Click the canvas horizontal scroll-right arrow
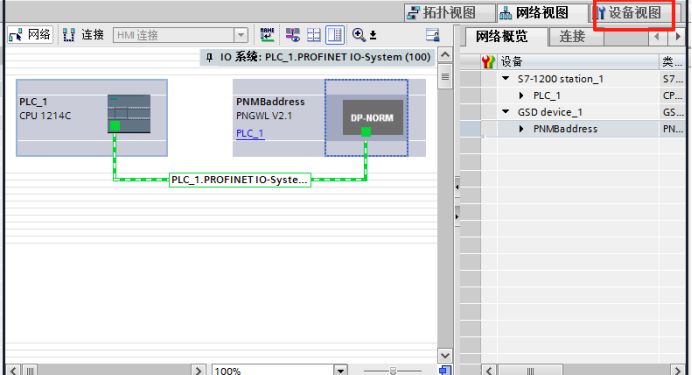This screenshot has width=692, height=375. [198, 371]
